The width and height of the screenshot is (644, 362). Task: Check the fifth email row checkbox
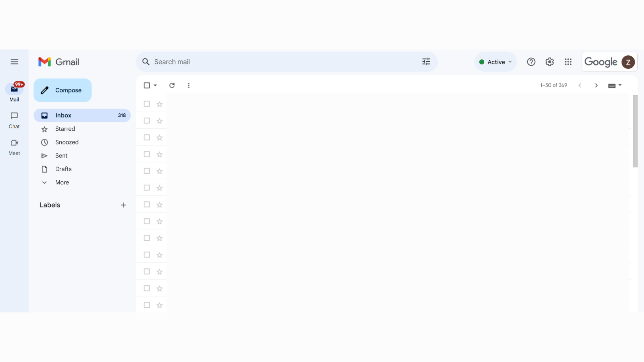[147, 171]
